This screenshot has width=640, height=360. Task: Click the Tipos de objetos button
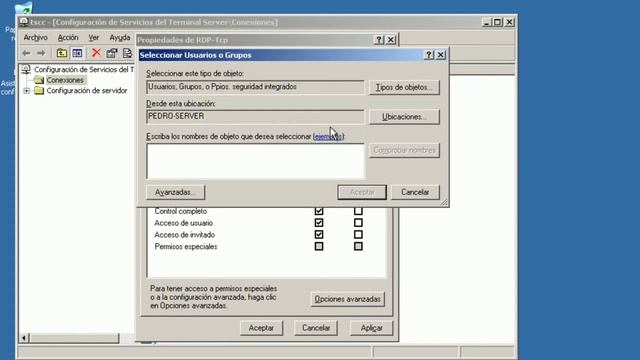pyautogui.click(x=404, y=87)
